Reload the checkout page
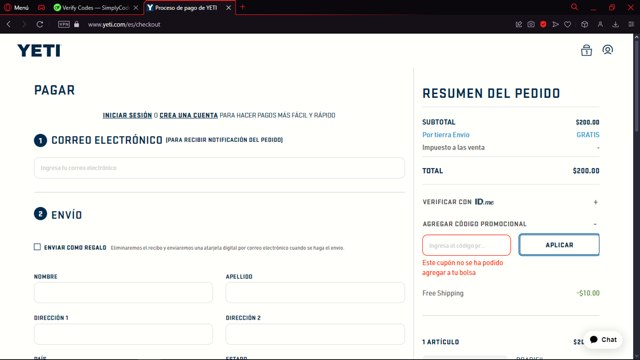Image resolution: width=640 pixels, height=360 pixels. click(40, 24)
